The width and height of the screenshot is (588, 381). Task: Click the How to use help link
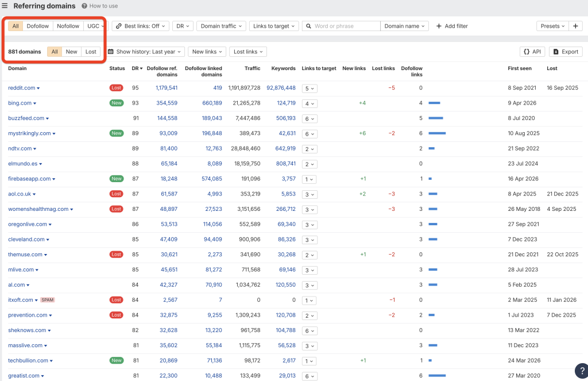pyautogui.click(x=100, y=6)
